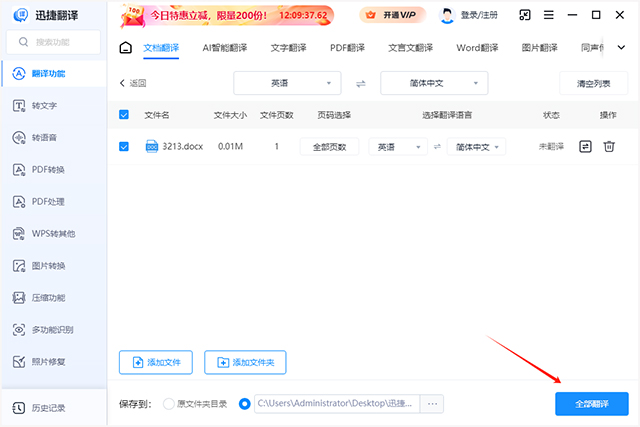Click the 返回 back link
The width and height of the screenshot is (640, 427).
133,83
